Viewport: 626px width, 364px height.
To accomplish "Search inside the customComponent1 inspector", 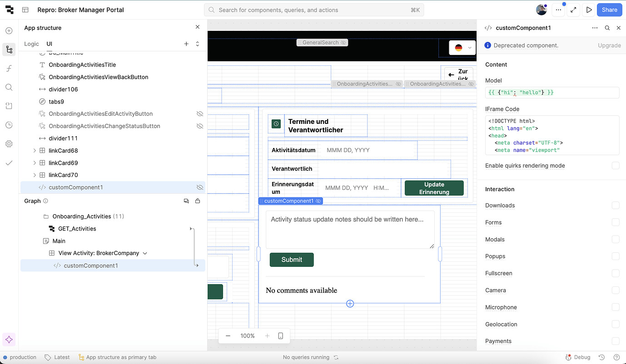I will [607, 28].
